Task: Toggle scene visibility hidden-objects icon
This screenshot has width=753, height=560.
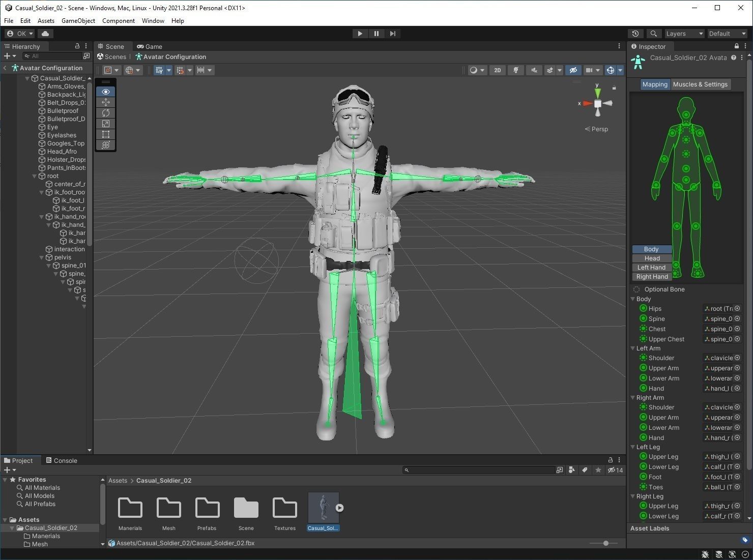Action: pos(573,70)
